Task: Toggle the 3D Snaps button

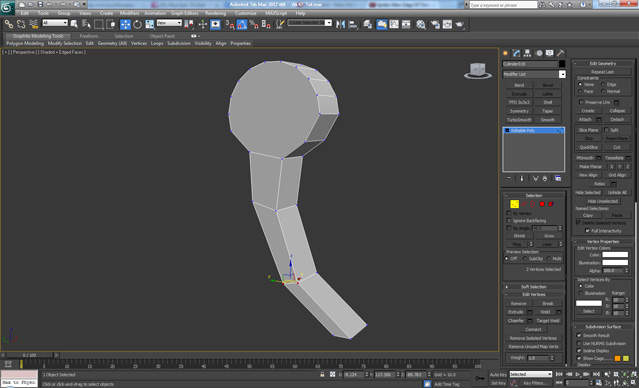Action: 229,24
